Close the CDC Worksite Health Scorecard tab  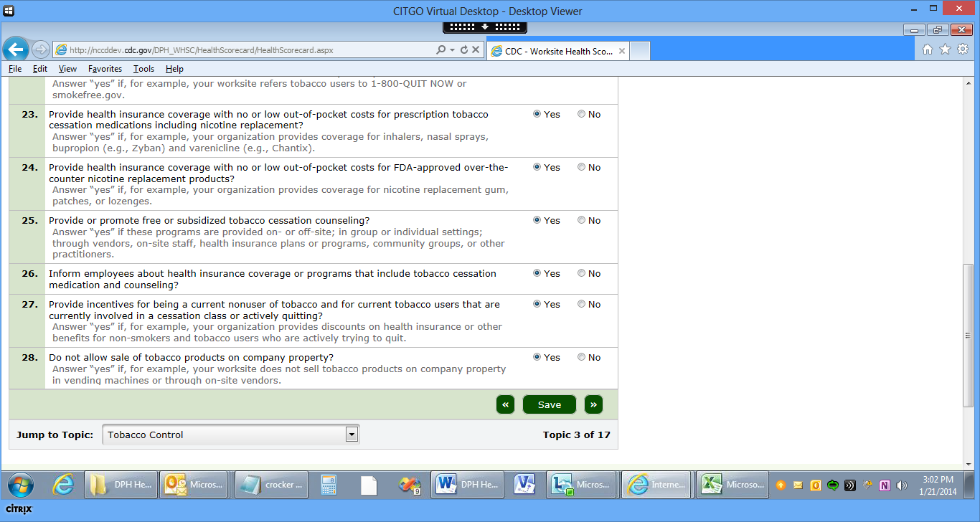pos(622,51)
